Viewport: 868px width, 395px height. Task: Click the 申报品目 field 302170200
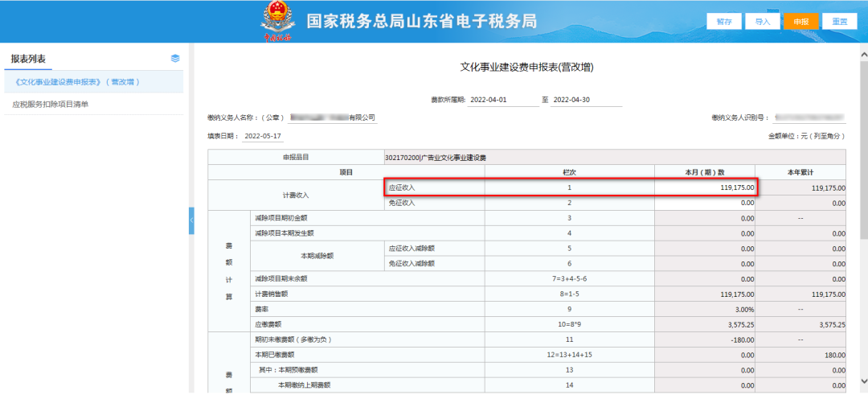pyautogui.click(x=616, y=158)
